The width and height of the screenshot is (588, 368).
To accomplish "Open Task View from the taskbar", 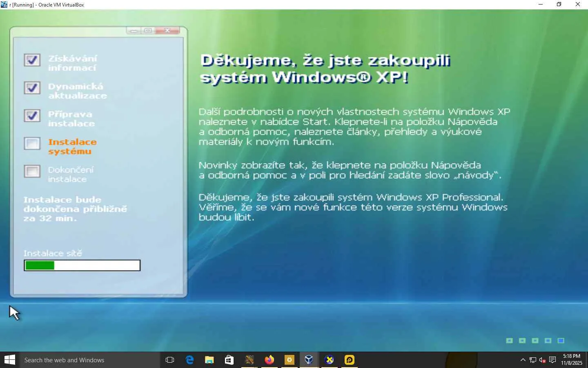I will (170, 360).
